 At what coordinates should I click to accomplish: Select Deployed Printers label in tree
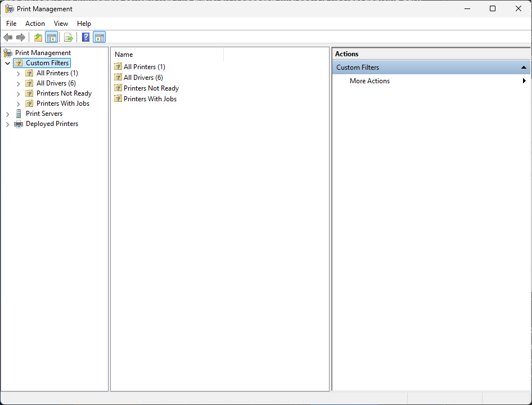52,124
